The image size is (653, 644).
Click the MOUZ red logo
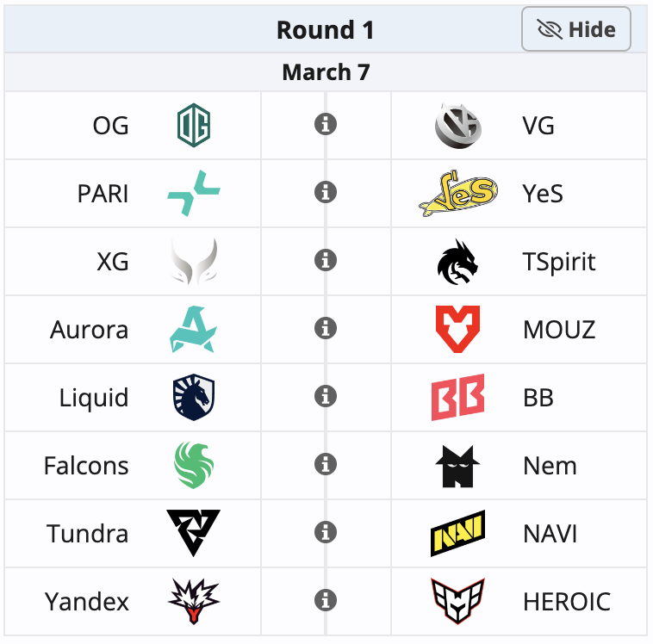(x=457, y=330)
